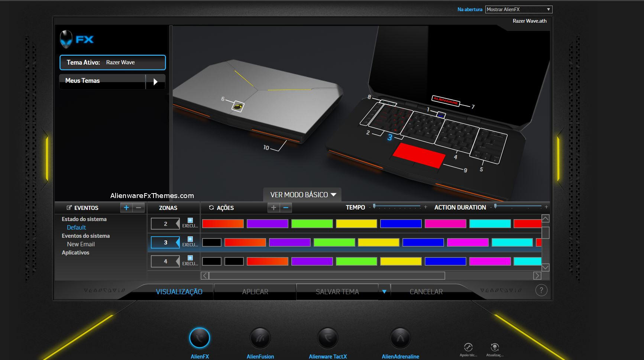Pick the purple swatch in zone 2 row
644x360 pixels.
(268, 224)
